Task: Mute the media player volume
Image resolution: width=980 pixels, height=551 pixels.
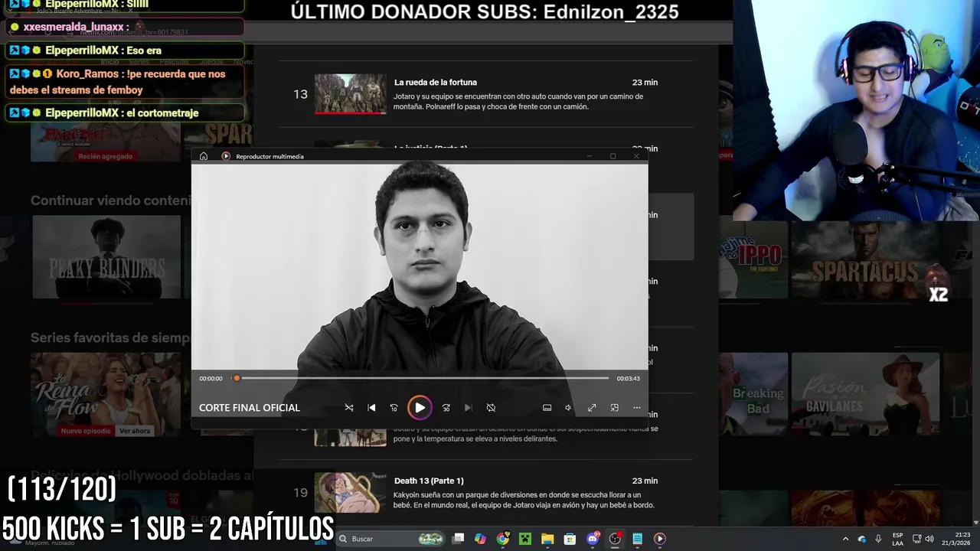Action: click(x=568, y=408)
